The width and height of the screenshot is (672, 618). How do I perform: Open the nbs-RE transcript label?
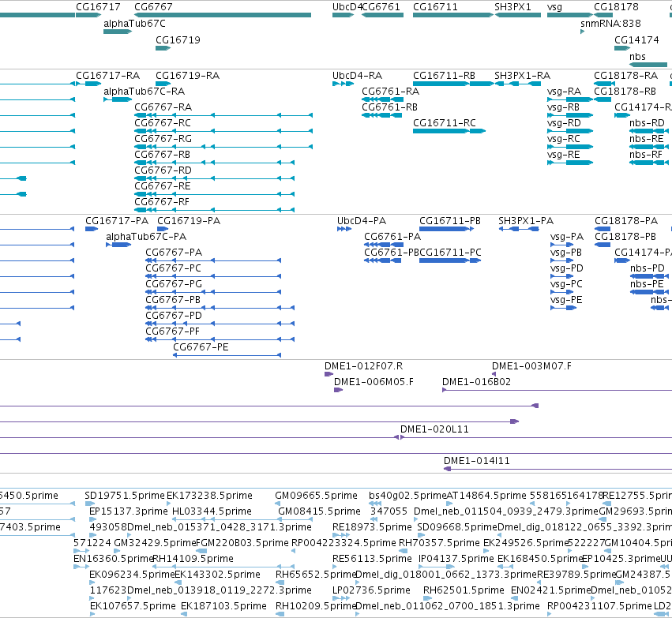[646, 139]
